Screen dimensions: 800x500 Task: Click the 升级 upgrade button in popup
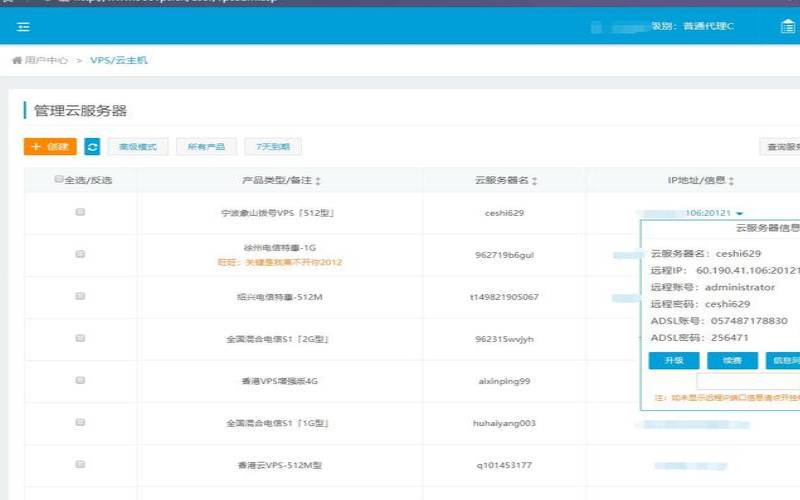674,361
